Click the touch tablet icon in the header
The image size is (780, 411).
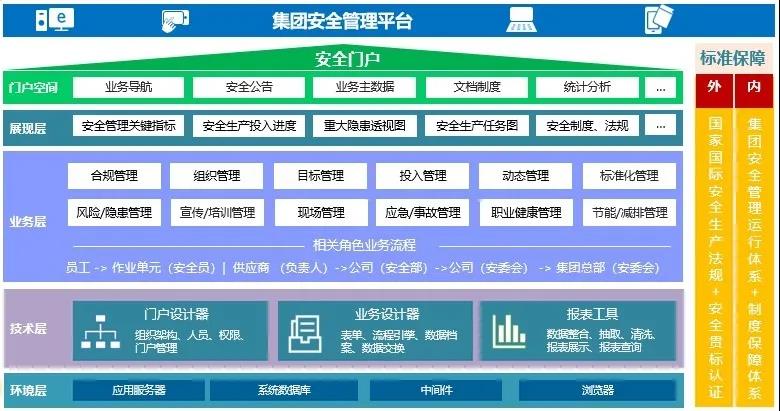[x=176, y=21]
